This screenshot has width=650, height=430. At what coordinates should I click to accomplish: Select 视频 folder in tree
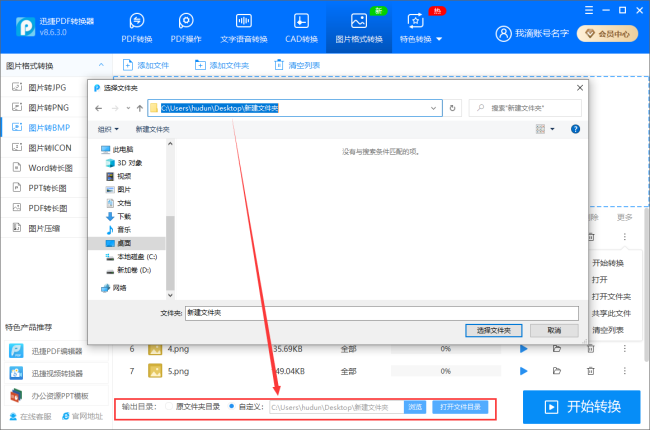point(119,176)
